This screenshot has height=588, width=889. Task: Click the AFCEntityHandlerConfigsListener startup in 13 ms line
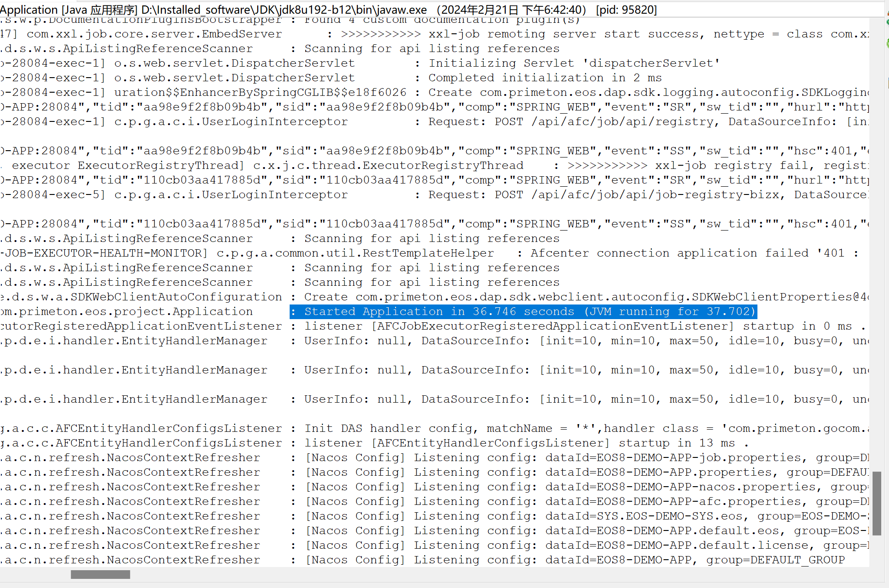click(525, 443)
